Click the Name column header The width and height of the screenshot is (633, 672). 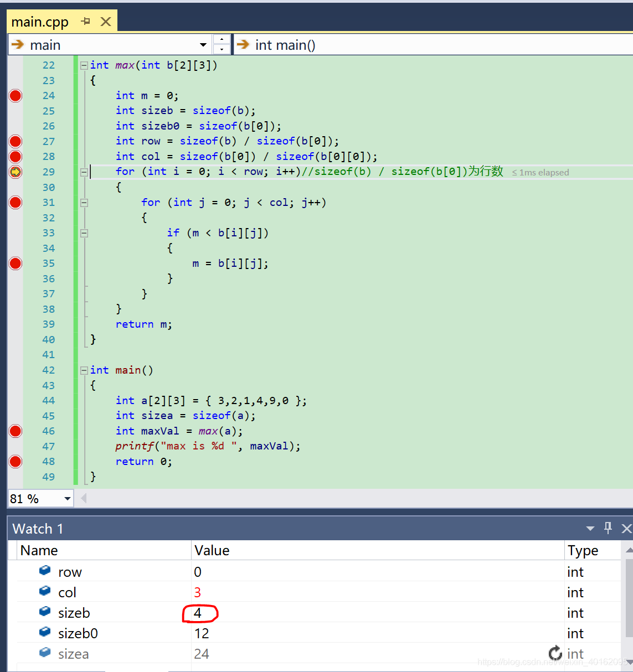(x=104, y=550)
